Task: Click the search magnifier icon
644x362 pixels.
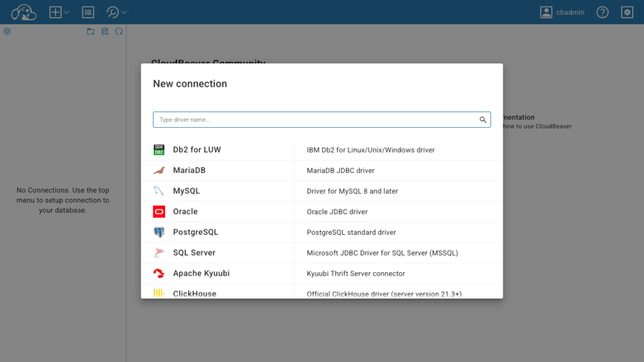Action: coord(483,120)
